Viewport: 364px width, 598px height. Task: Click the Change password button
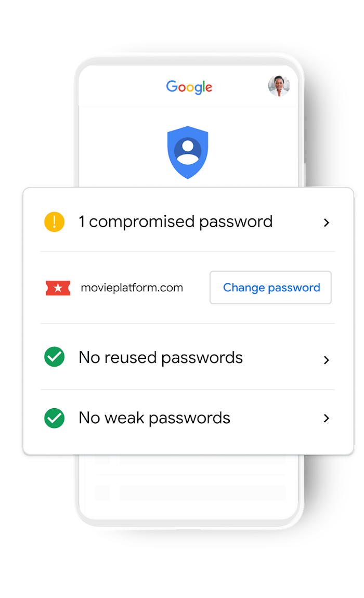(x=270, y=288)
